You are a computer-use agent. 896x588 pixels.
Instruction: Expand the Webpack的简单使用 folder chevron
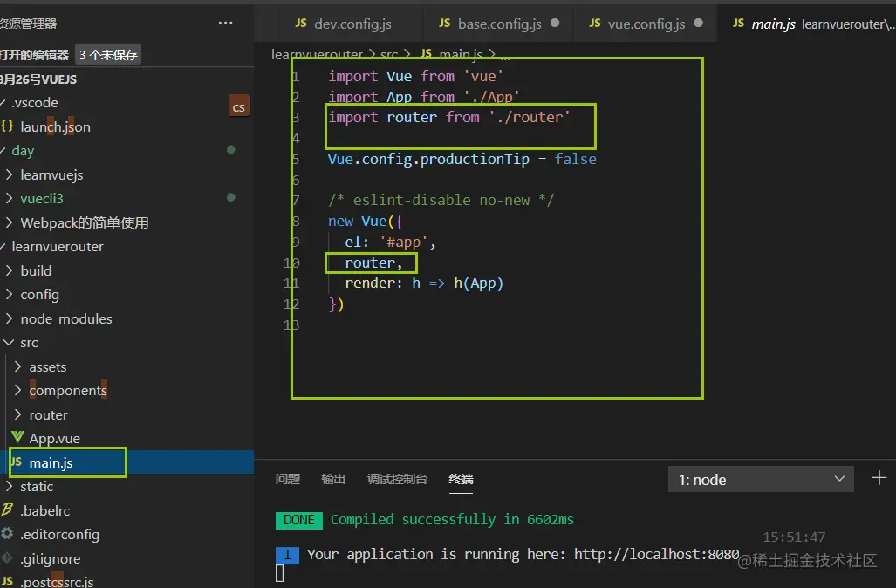tap(9, 222)
